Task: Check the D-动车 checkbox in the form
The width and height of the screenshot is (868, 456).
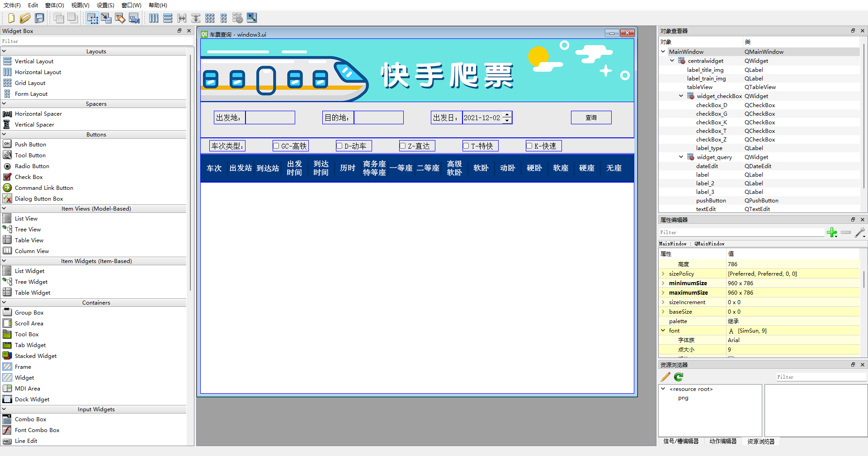Action: pyautogui.click(x=340, y=146)
